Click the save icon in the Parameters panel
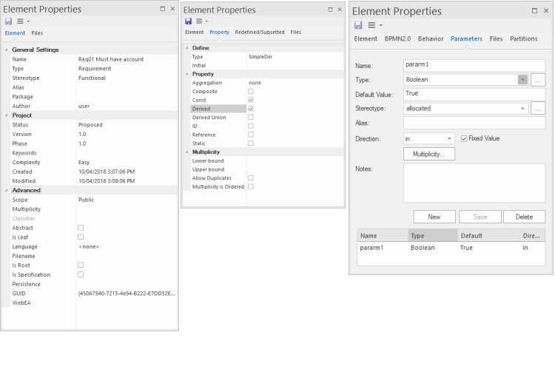This screenshot has width=555, height=392. [x=357, y=24]
